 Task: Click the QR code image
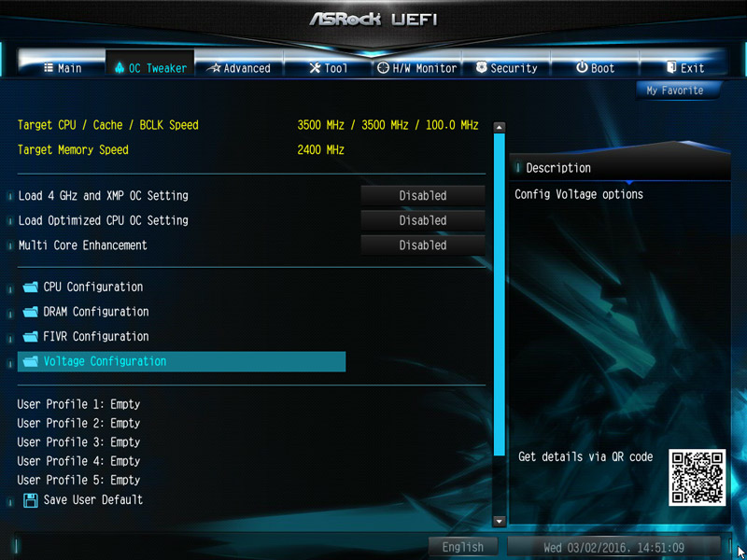[697, 478]
